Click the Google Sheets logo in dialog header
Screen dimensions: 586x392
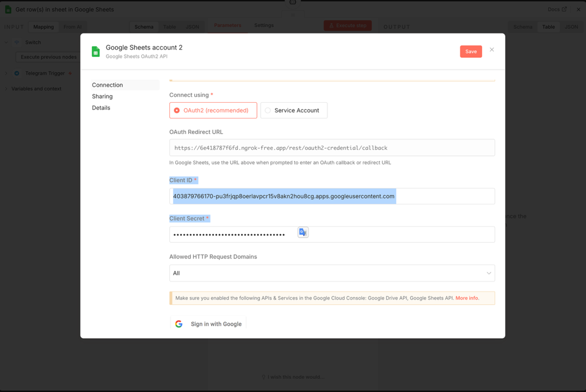(96, 52)
